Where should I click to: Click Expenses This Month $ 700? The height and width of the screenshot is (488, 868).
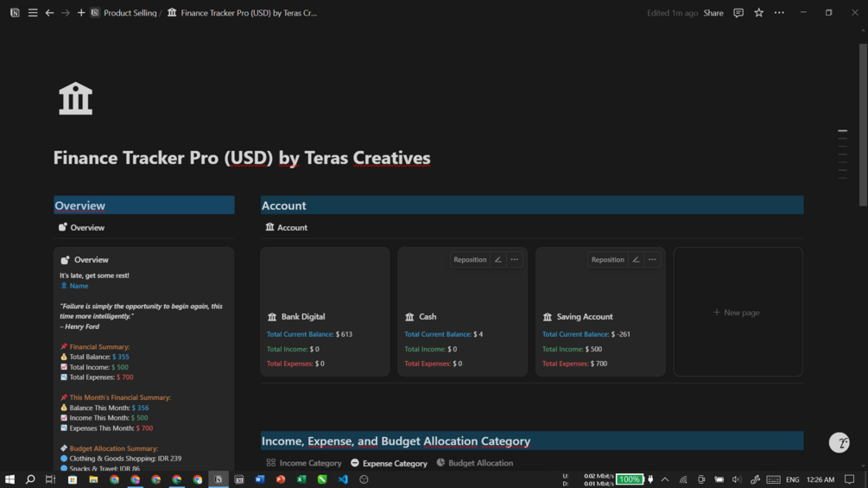point(107,428)
